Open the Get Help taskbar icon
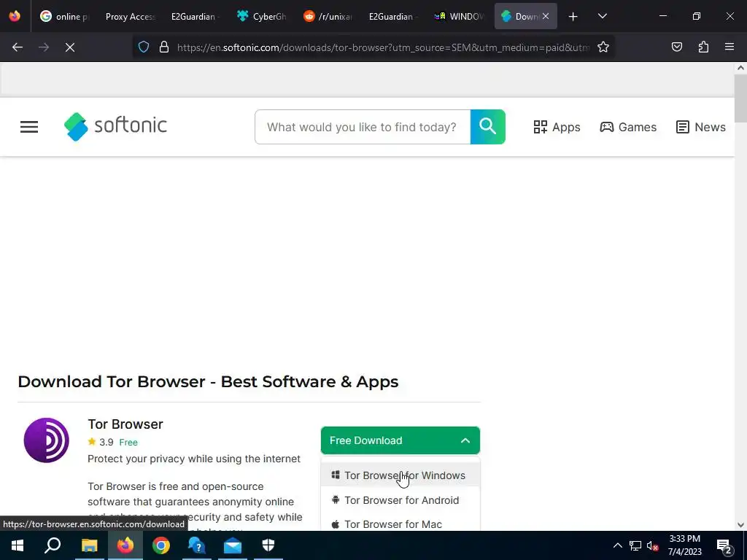The width and height of the screenshot is (747, 560). point(196,545)
